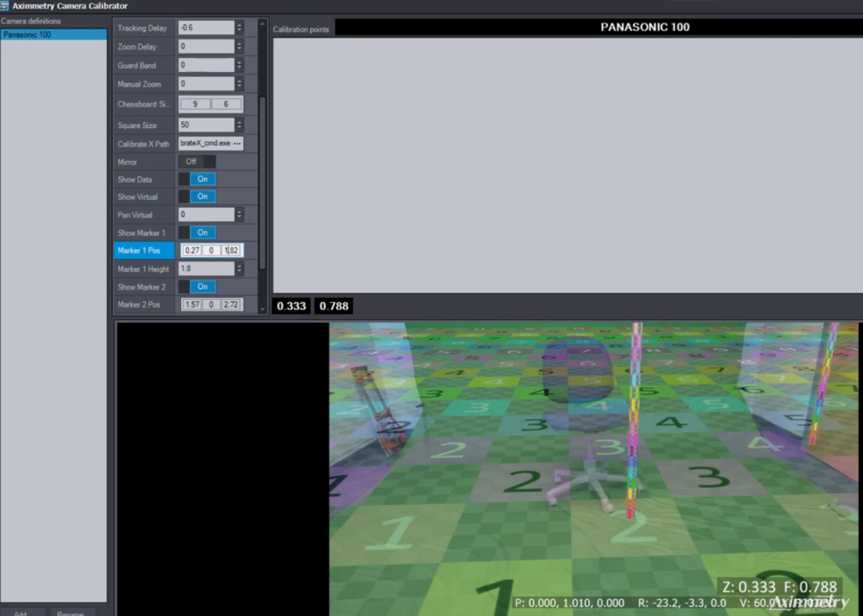The height and width of the screenshot is (616, 863).
Task: Focus the Pan Virtual value field
Action: [x=207, y=215]
